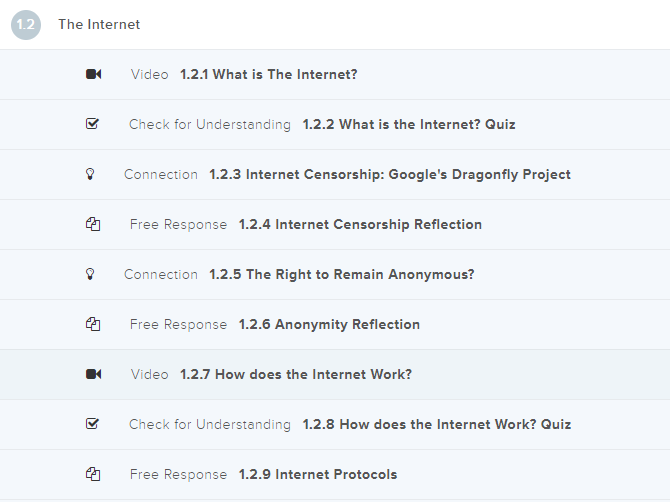Screen dimensions: 670x502
Task: Open video 1.2.1 What is The Internet?
Action: pyautogui.click(x=268, y=74)
